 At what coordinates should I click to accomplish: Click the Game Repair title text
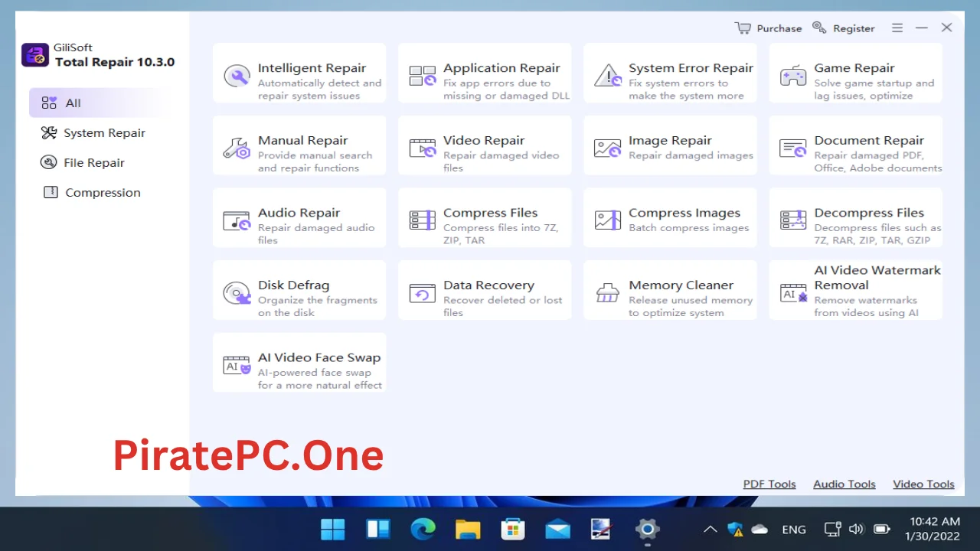854,68
